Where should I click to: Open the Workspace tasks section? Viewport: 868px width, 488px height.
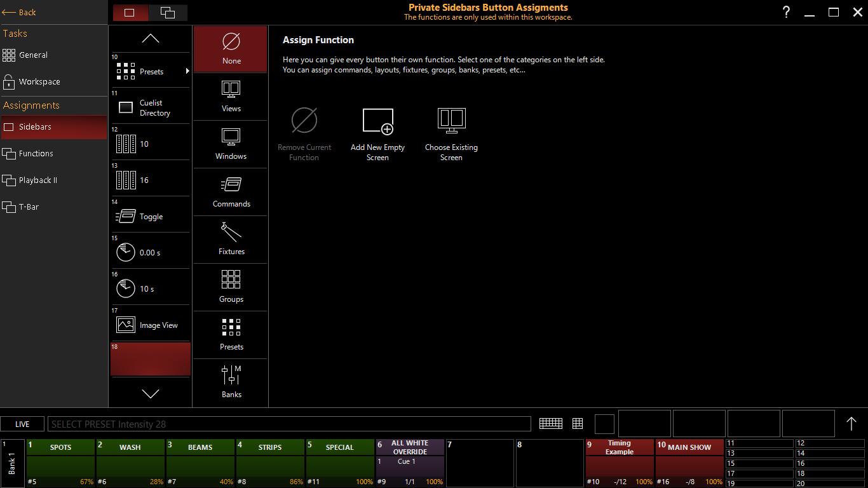point(53,82)
